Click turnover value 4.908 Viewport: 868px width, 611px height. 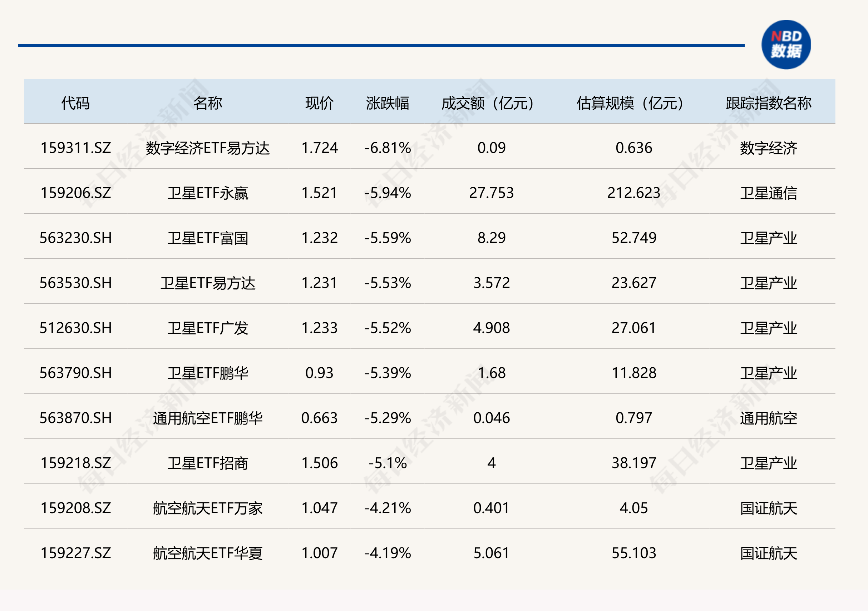pos(492,328)
